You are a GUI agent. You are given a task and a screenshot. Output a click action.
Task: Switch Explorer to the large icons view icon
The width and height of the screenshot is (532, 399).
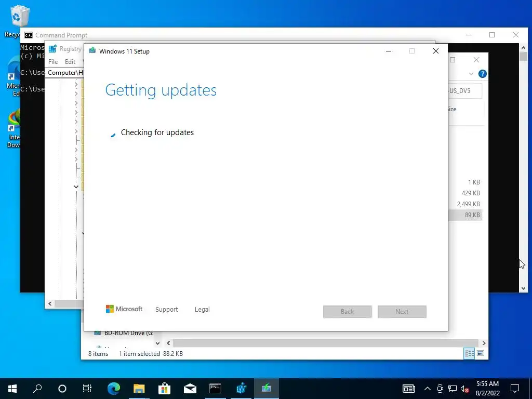(x=481, y=353)
